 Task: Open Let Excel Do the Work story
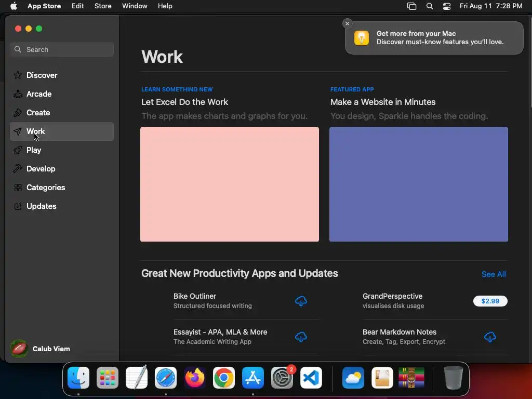point(184,102)
